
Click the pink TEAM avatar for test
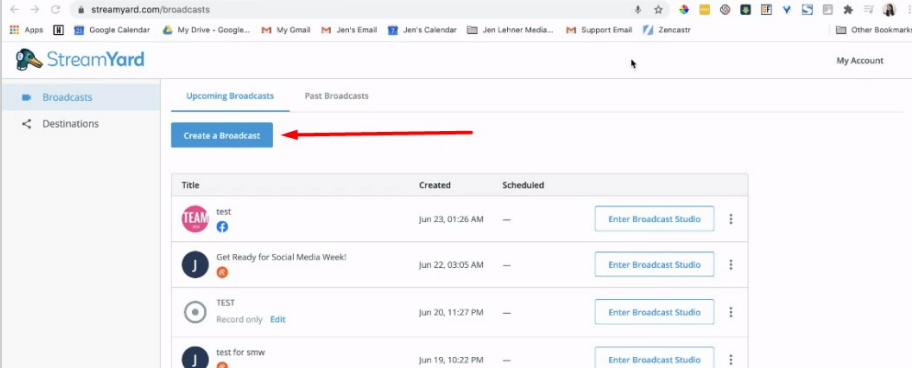195,219
